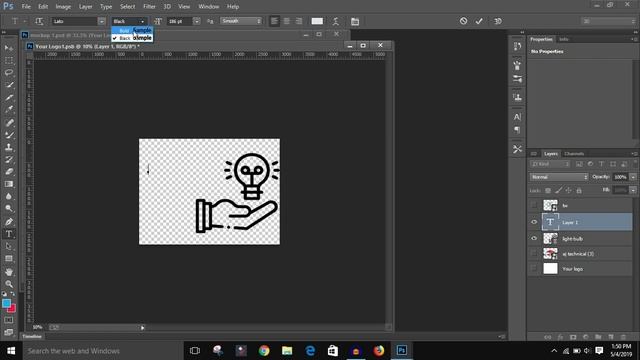
Task: Show the Your logo layer
Action: coord(533,269)
